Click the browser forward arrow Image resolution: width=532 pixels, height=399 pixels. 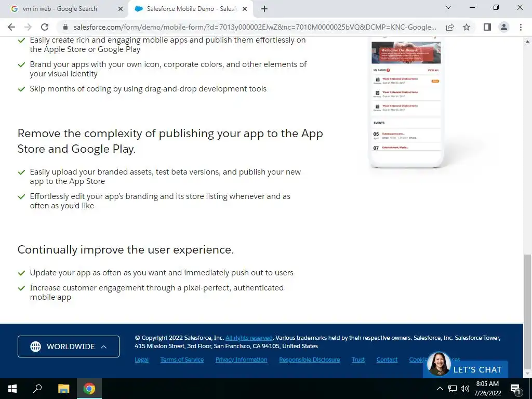point(28,27)
